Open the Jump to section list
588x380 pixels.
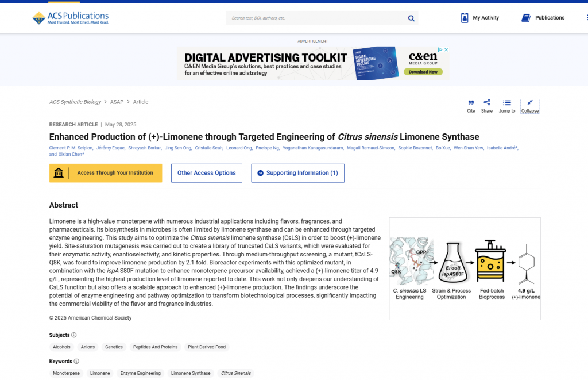[506, 103]
